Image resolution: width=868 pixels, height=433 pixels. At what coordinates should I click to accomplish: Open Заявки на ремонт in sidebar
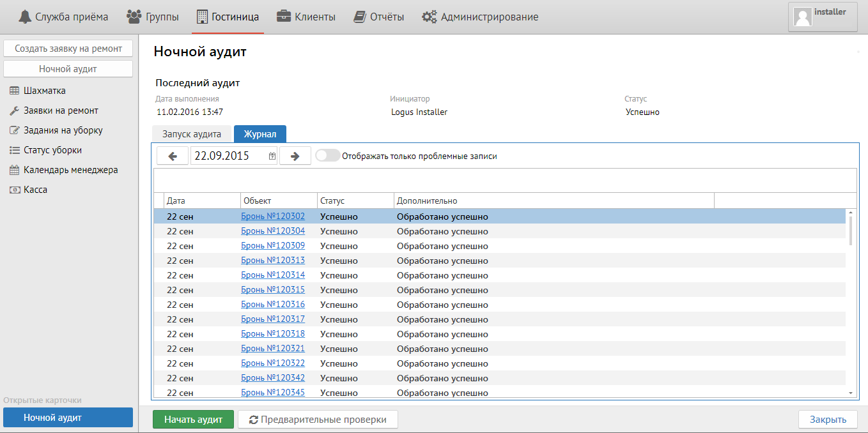(x=61, y=110)
